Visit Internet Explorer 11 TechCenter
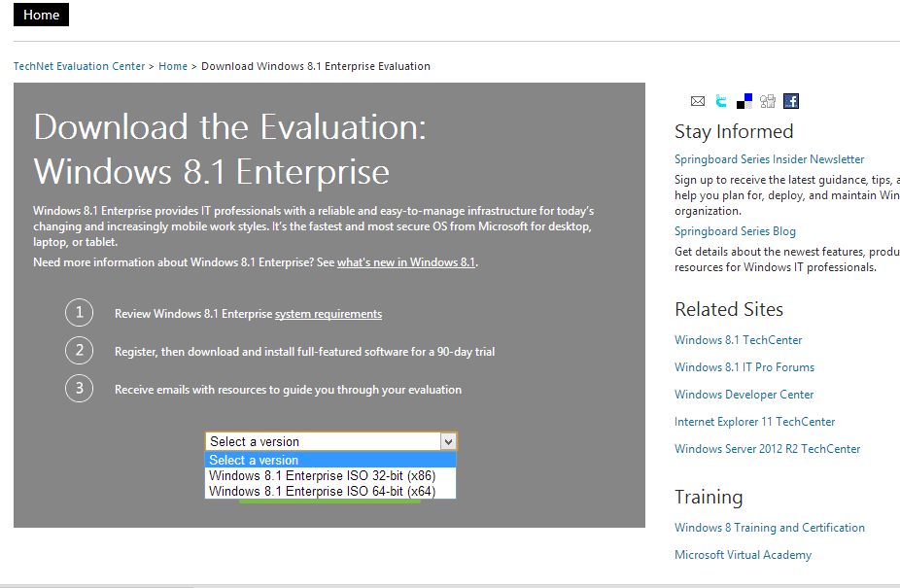 point(755,422)
